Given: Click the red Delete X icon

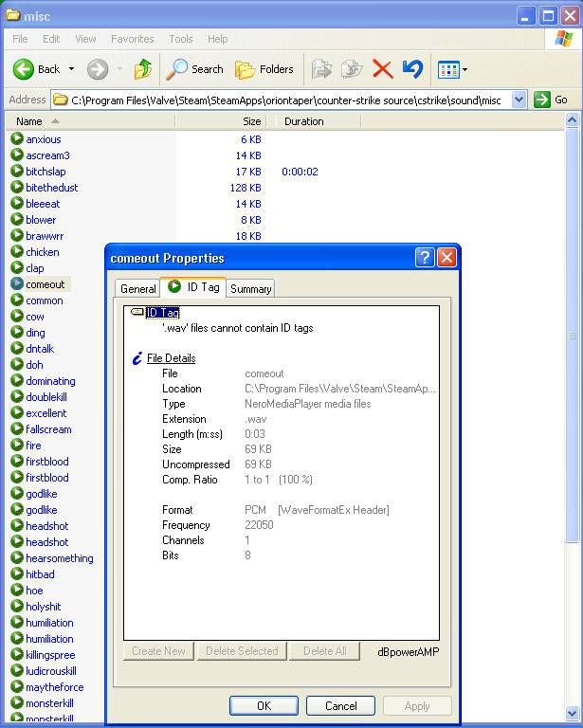Looking at the screenshot, I should click(383, 69).
